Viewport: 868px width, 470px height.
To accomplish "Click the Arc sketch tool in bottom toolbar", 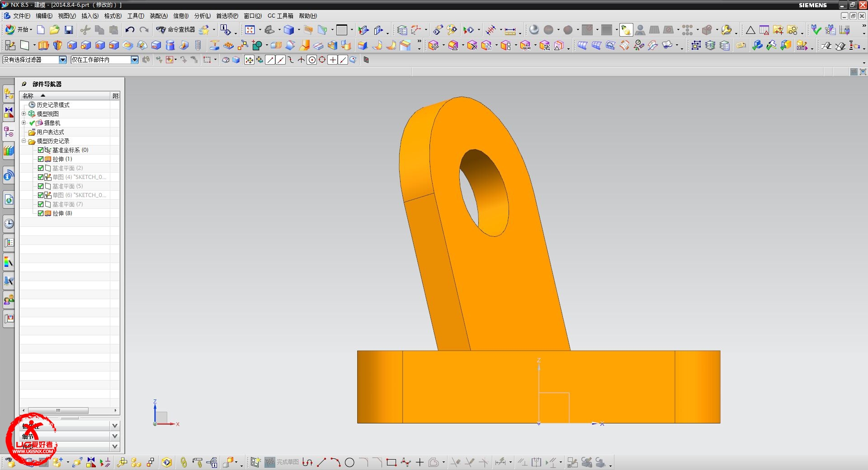I will pyautogui.click(x=335, y=462).
